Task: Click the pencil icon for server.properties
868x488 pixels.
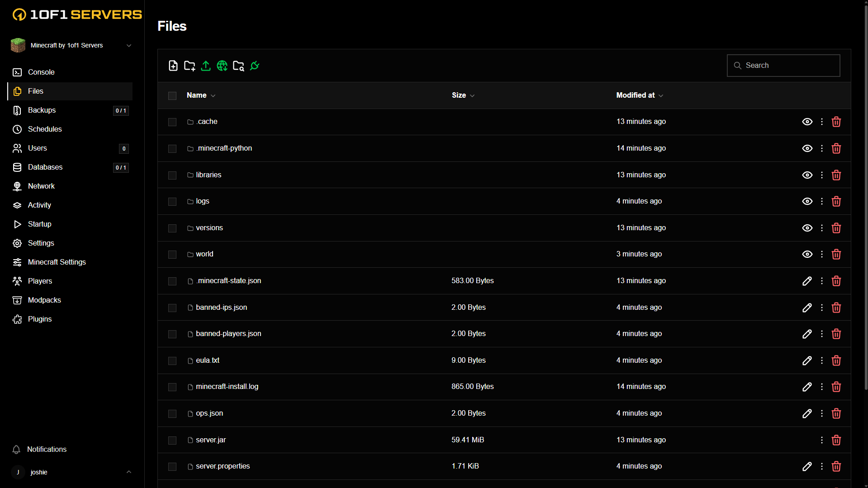Action: tap(807, 466)
